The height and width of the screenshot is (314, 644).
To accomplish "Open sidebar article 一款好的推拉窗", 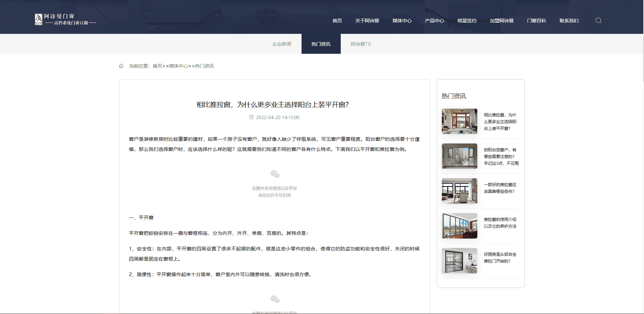I will (x=500, y=188).
